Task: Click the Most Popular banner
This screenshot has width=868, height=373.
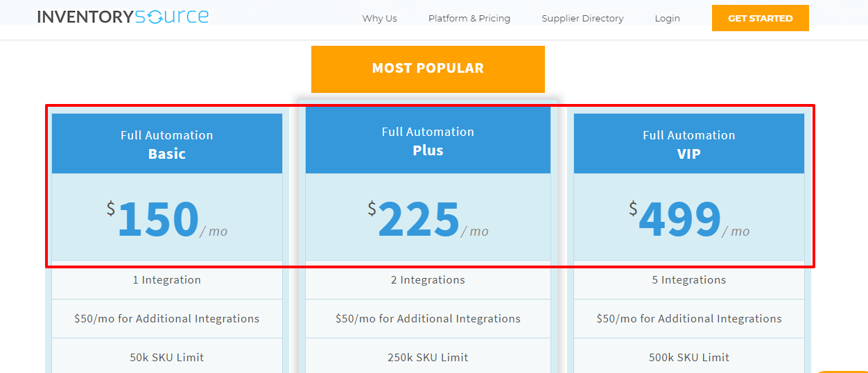Action: [428, 69]
